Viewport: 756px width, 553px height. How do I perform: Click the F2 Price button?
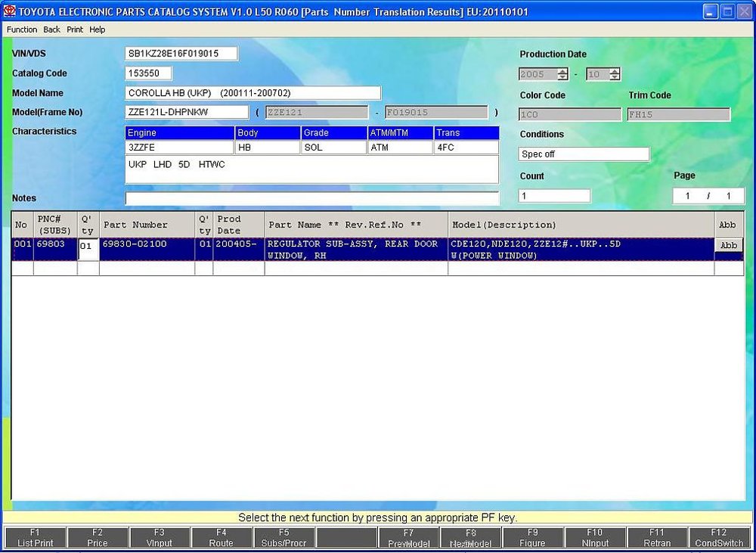tap(98, 538)
